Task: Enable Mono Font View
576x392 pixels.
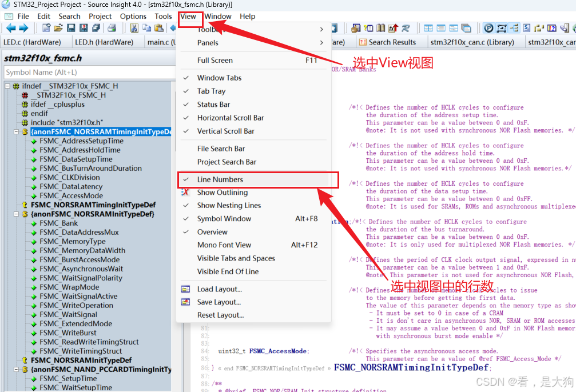Action: (254, 245)
